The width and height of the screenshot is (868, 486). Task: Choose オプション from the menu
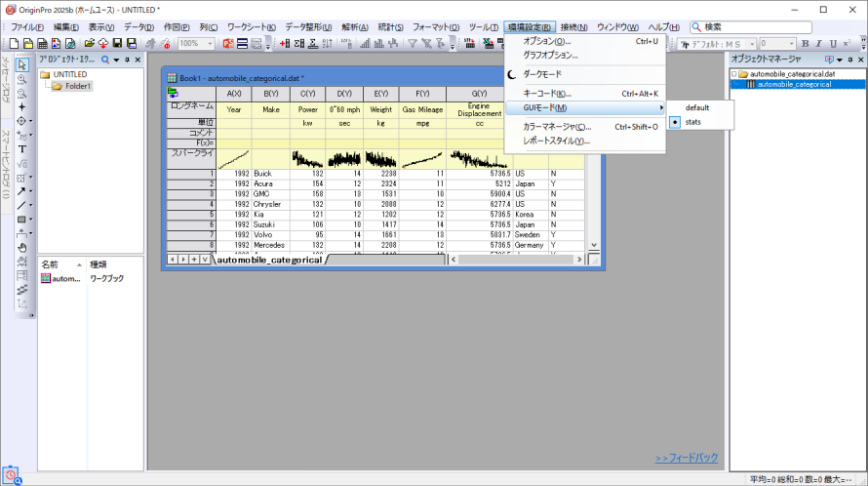(584, 41)
